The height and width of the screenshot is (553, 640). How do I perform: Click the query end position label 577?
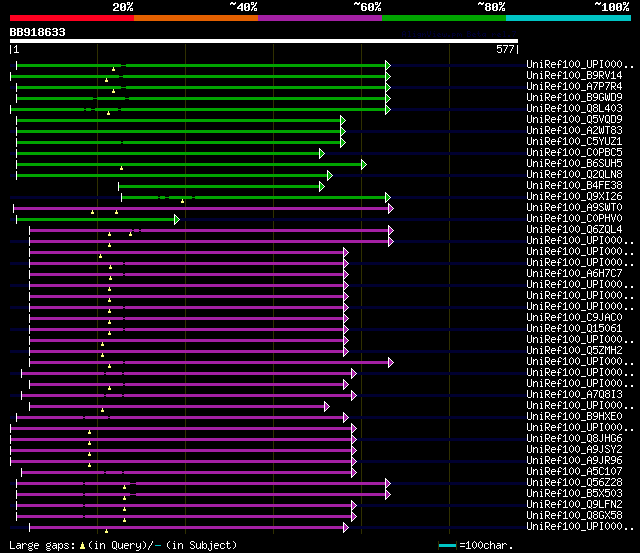click(505, 49)
